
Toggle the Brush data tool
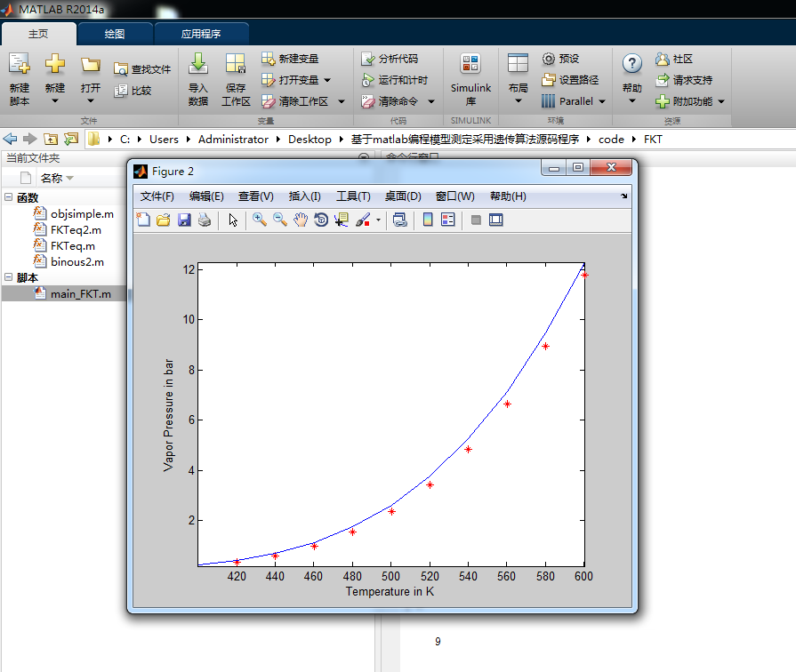(363, 220)
